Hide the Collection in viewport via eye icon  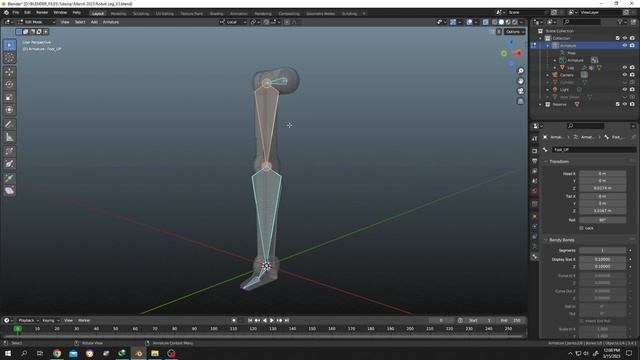pyautogui.click(x=624, y=38)
